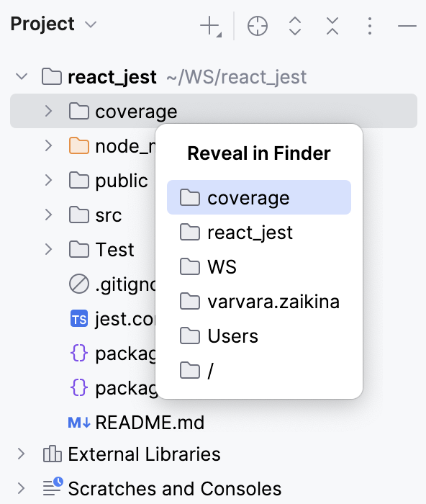426x504 pixels.
Task: Click the External Libraries icon
Action: point(52,454)
